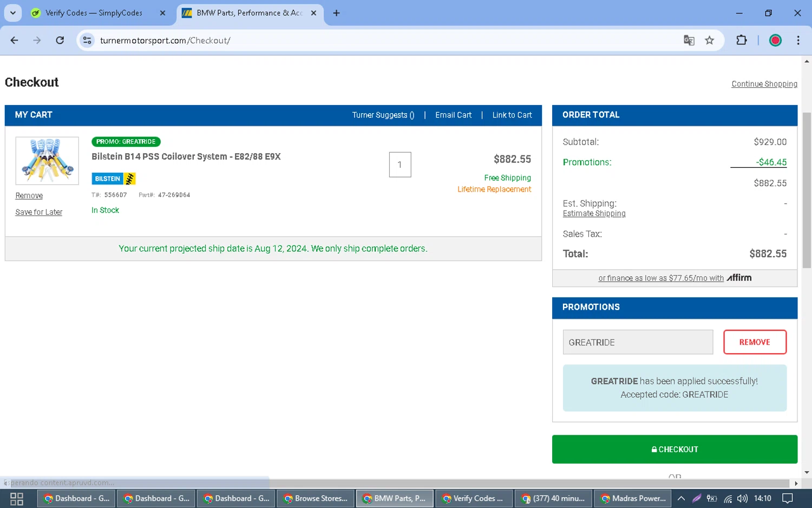Open the Chrome profile avatar
The image size is (812, 508).
tap(775, 40)
